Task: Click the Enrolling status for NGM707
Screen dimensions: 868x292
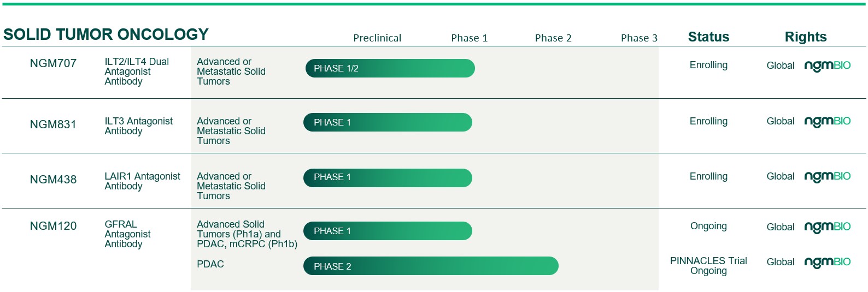Action: 708,65
